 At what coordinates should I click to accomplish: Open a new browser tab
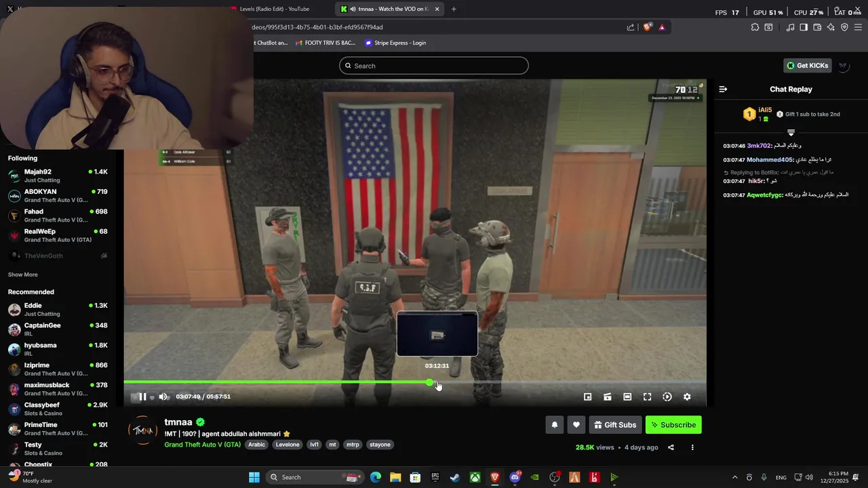(454, 9)
